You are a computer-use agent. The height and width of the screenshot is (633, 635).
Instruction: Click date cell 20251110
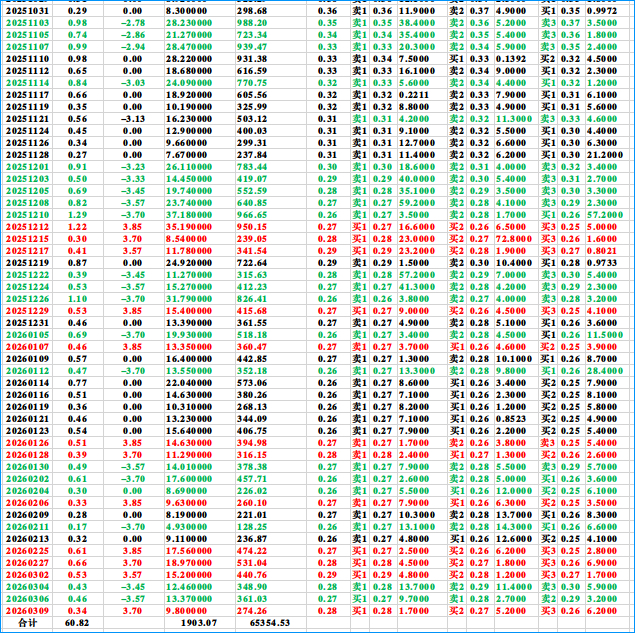pos(27,59)
